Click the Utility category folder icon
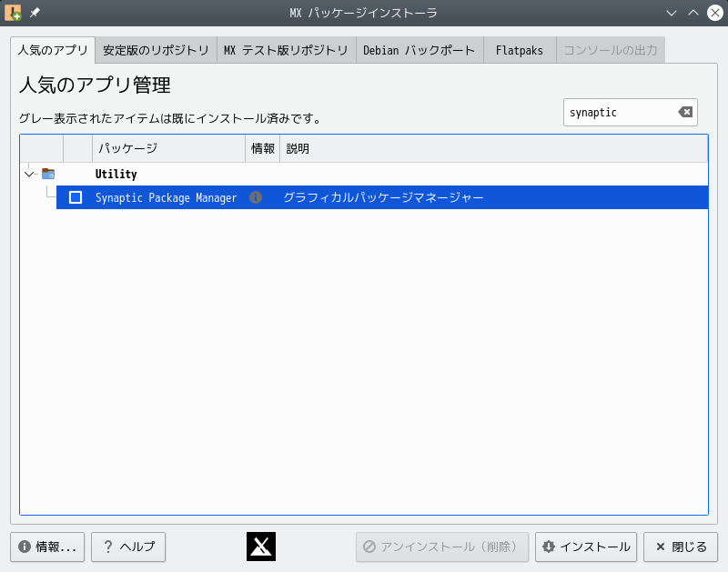 pyautogui.click(x=48, y=174)
